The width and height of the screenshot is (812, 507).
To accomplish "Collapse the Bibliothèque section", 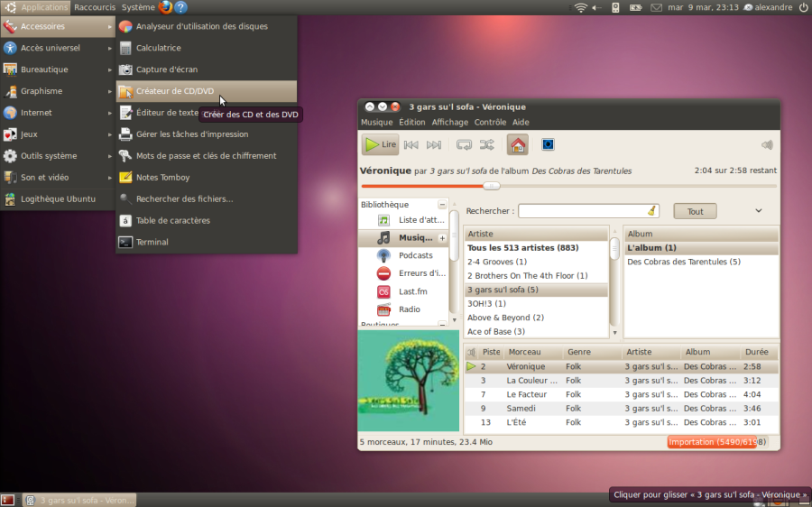I will click(x=442, y=205).
